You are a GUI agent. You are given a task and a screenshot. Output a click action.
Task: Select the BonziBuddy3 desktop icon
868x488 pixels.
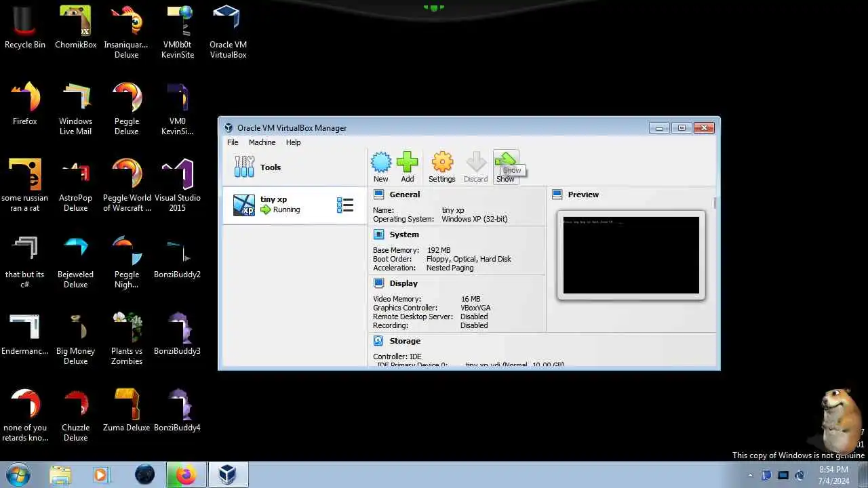tap(177, 334)
